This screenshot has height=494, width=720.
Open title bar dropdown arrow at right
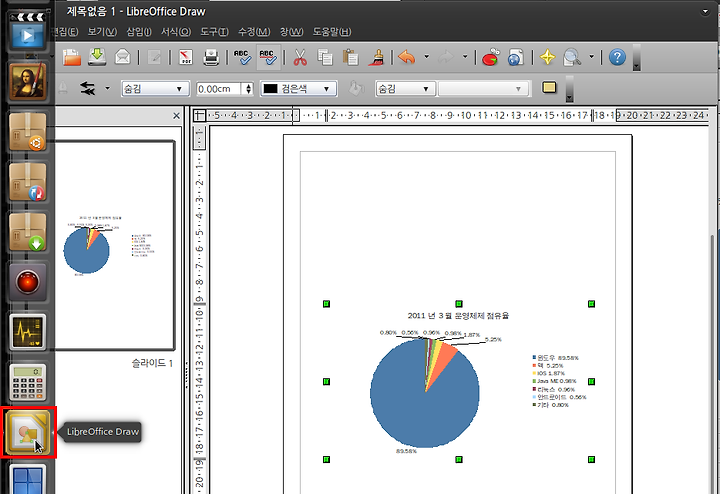[705, 11]
